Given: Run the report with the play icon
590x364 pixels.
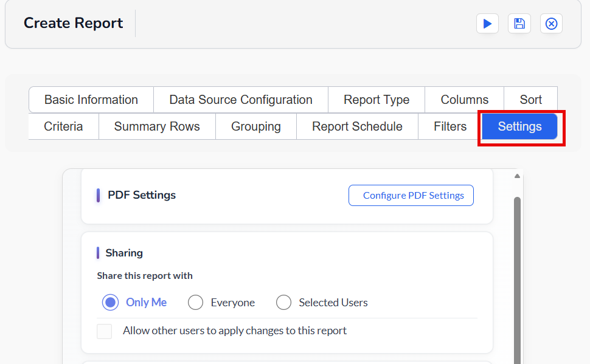Looking at the screenshot, I should 487,24.
